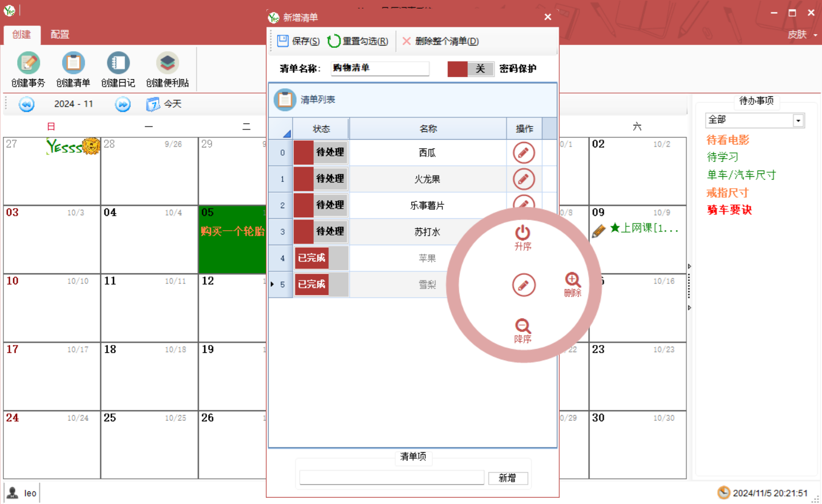822x504 pixels.
Task: Switch to the 配置 tab
Action: 60,35
